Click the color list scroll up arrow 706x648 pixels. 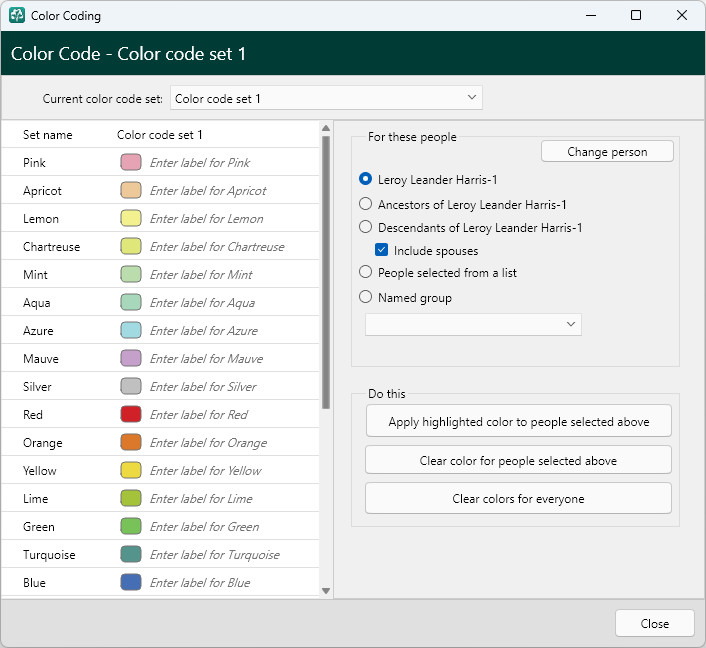(x=326, y=128)
